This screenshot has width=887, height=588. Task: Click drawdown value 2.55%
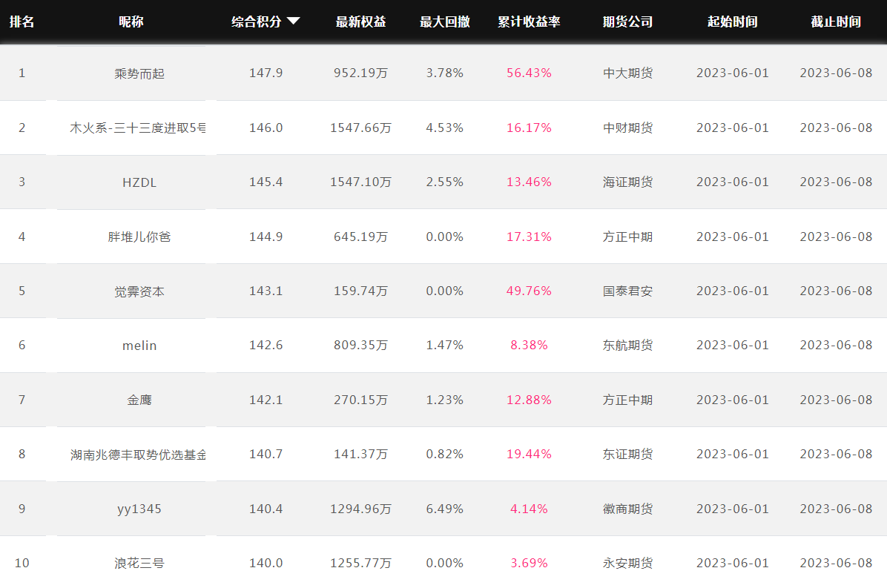click(445, 182)
